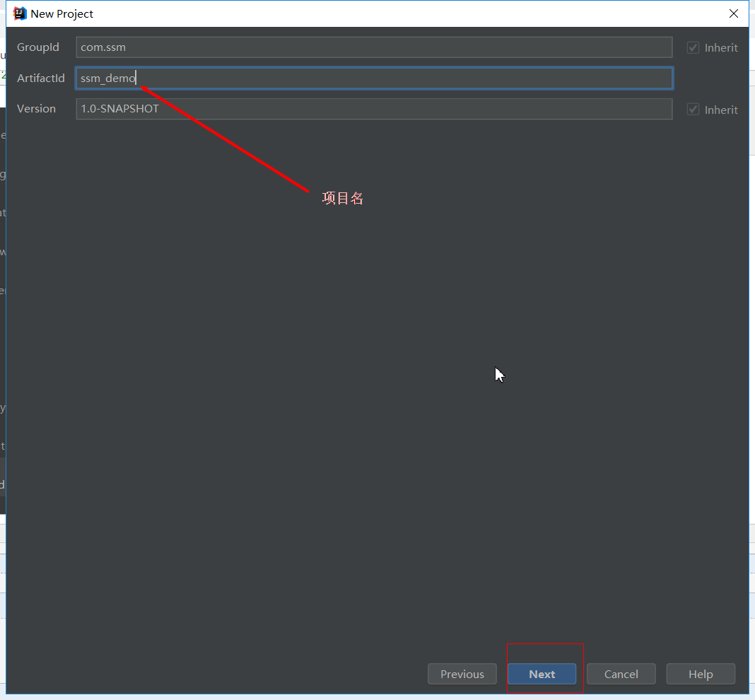The width and height of the screenshot is (755, 700).
Task: Click the Inherit label beside GroupId
Action: pos(721,48)
